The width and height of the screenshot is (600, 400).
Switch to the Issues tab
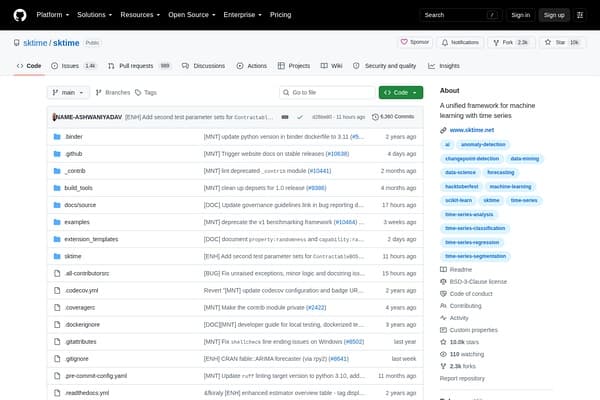tap(73, 66)
